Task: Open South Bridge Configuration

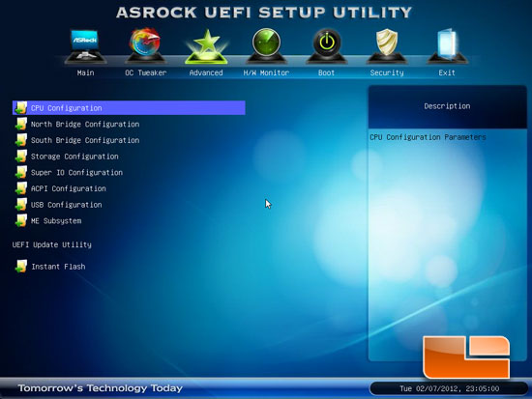Action: pyautogui.click(x=85, y=140)
